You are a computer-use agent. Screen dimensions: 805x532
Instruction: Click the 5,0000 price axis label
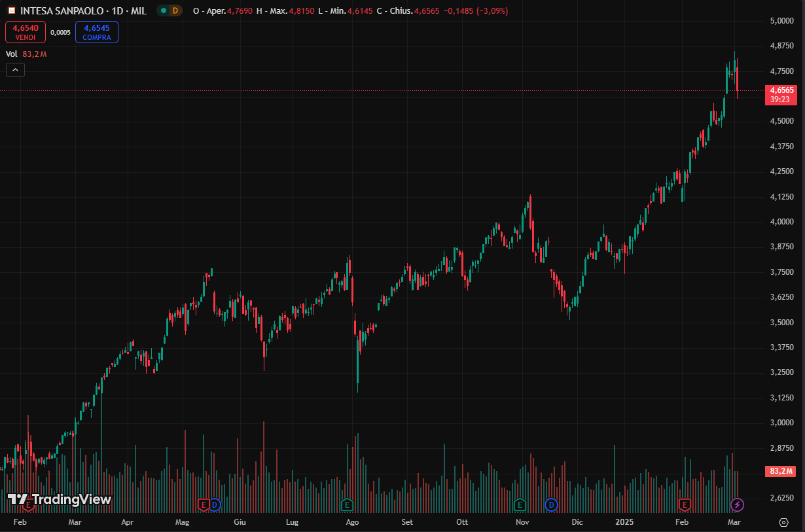782,21
